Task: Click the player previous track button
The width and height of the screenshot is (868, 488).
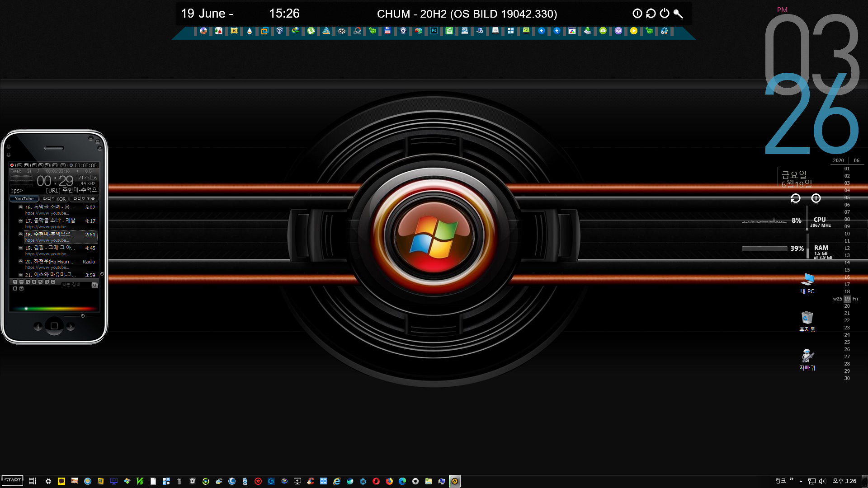Action: click(x=38, y=326)
